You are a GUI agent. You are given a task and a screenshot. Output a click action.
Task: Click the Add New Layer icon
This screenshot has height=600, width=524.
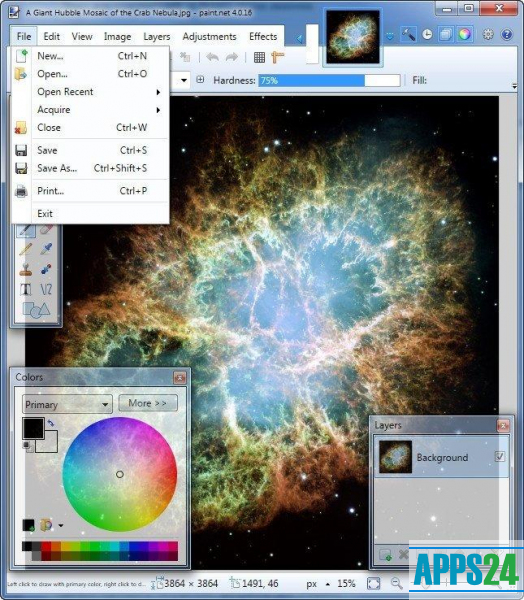coord(385,554)
